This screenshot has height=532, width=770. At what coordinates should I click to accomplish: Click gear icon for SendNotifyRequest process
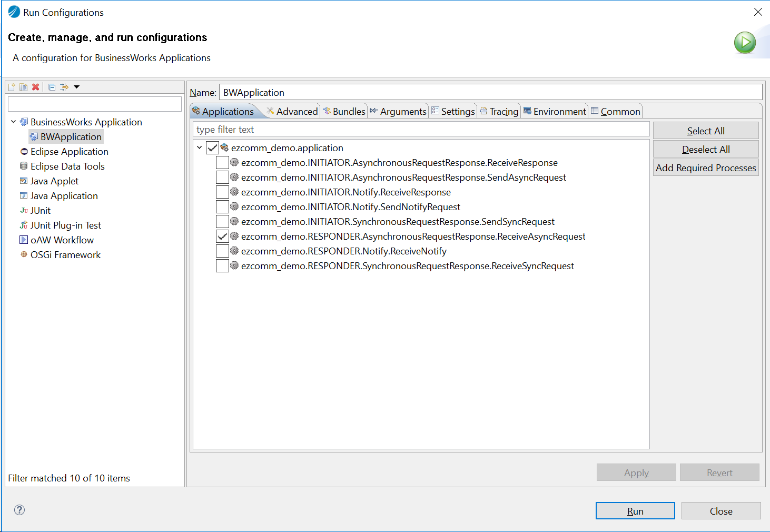[x=234, y=207]
